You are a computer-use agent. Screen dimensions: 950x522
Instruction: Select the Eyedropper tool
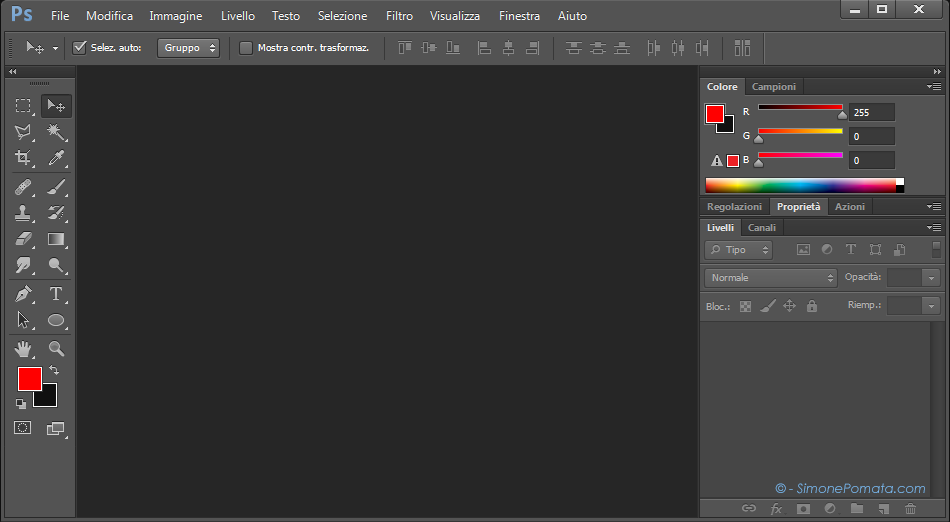[x=56, y=158]
